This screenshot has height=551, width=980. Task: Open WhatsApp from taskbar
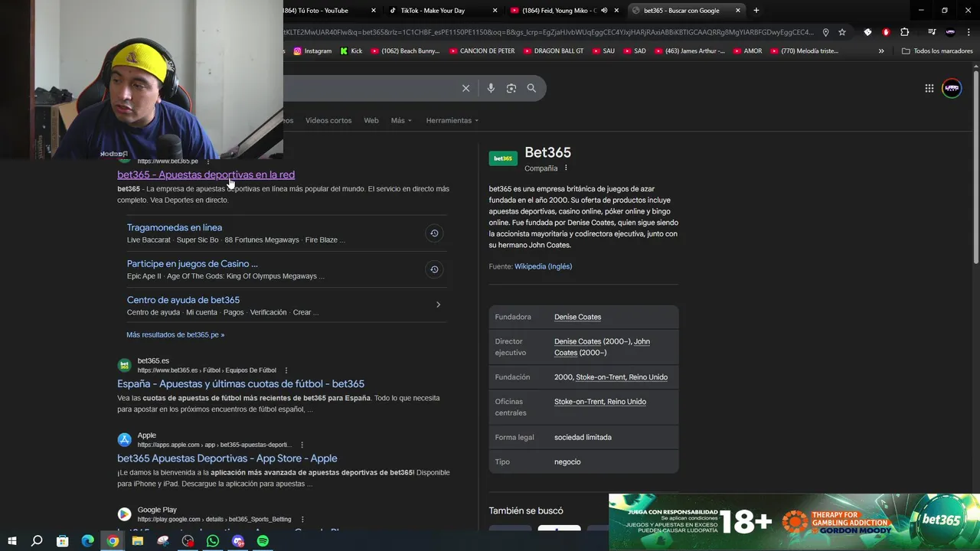click(x=213, y=541)
